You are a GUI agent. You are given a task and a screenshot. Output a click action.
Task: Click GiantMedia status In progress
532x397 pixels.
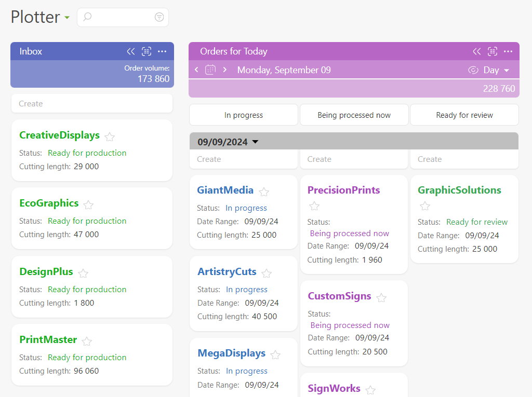[x=246, y=208]
